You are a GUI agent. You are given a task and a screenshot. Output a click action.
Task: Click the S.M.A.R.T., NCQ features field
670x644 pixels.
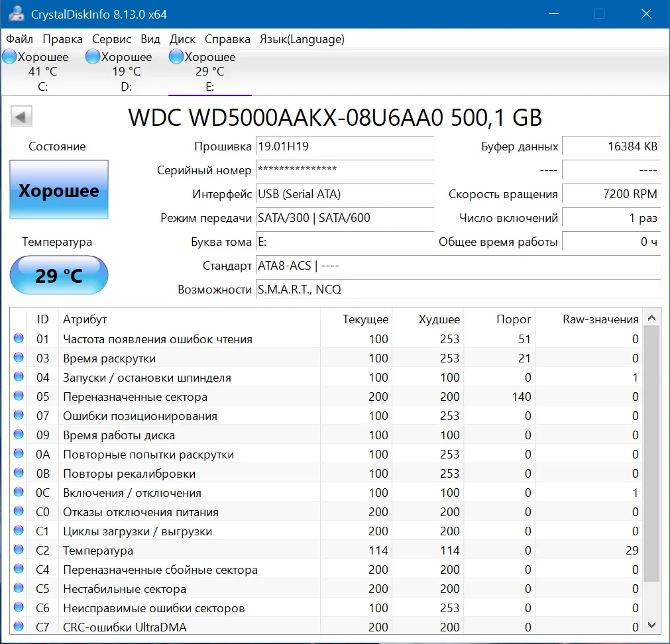tap(458, 290)
